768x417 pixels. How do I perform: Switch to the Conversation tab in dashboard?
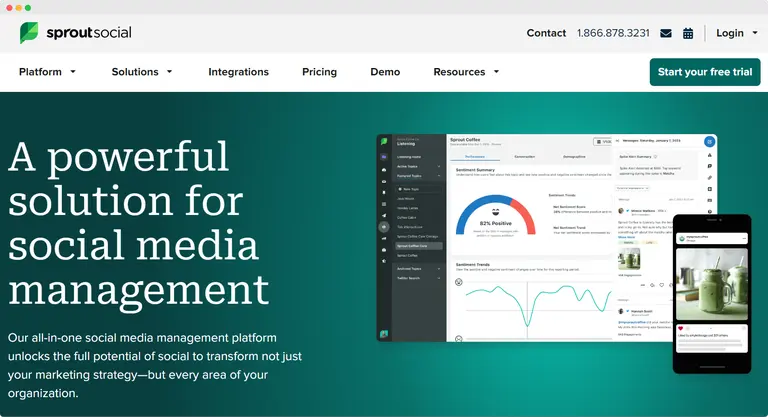tap(525, 157)
